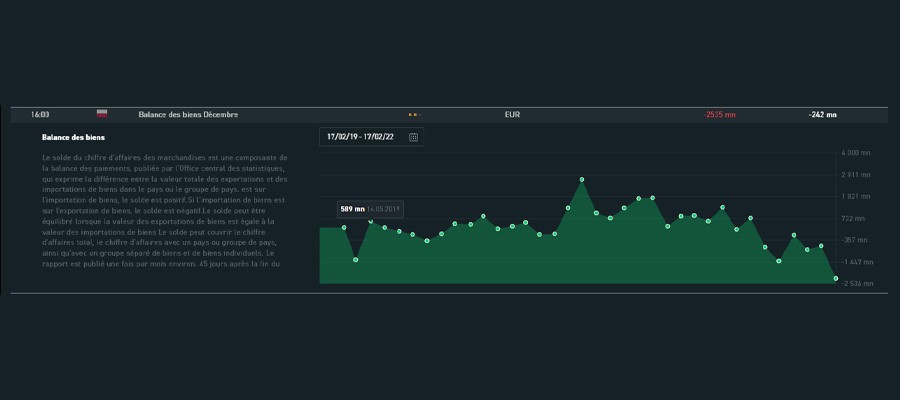Select the Balance des biens Décembre event row
The width and height of the screenshot is (900, 400).
(x=449, y=115)
